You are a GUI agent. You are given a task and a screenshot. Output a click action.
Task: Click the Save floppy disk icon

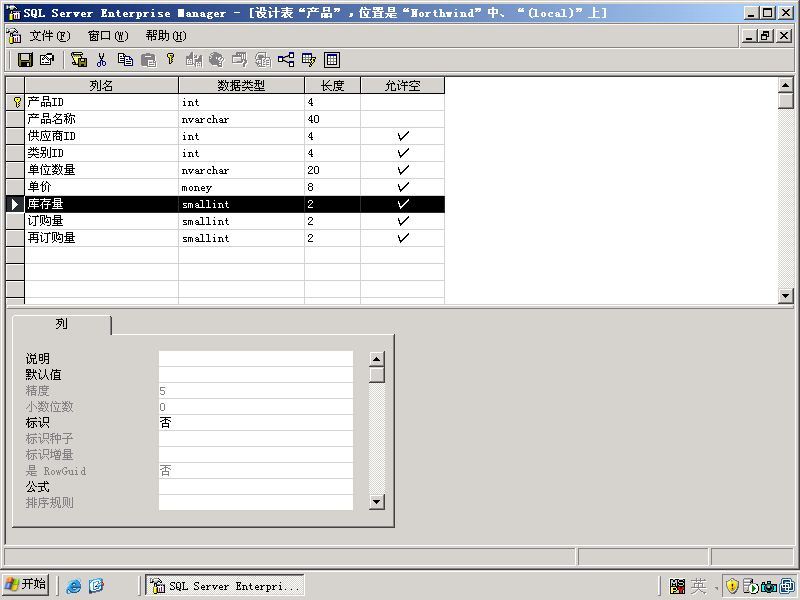[x=25, y=60]
